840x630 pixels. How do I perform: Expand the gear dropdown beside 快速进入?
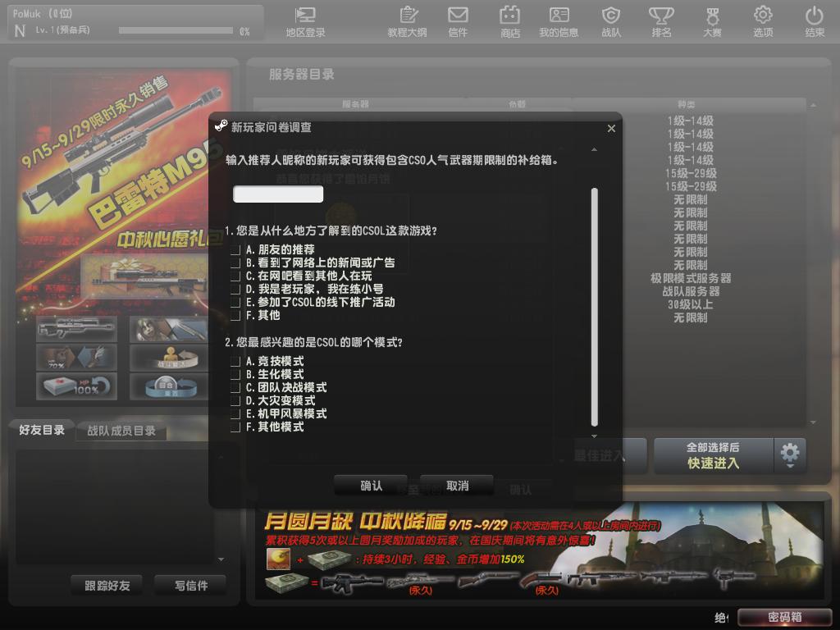(x=790, y=456)
